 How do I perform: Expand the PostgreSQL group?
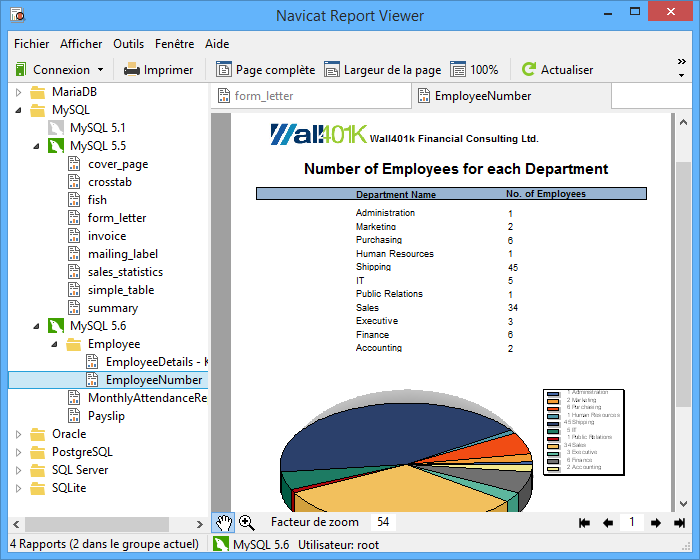pyautogui.click(x=18, y=452)
